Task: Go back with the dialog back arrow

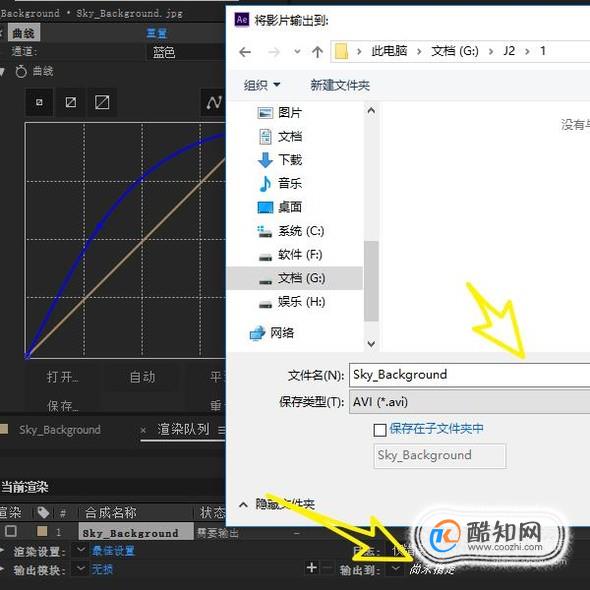Action: (245, 52)
